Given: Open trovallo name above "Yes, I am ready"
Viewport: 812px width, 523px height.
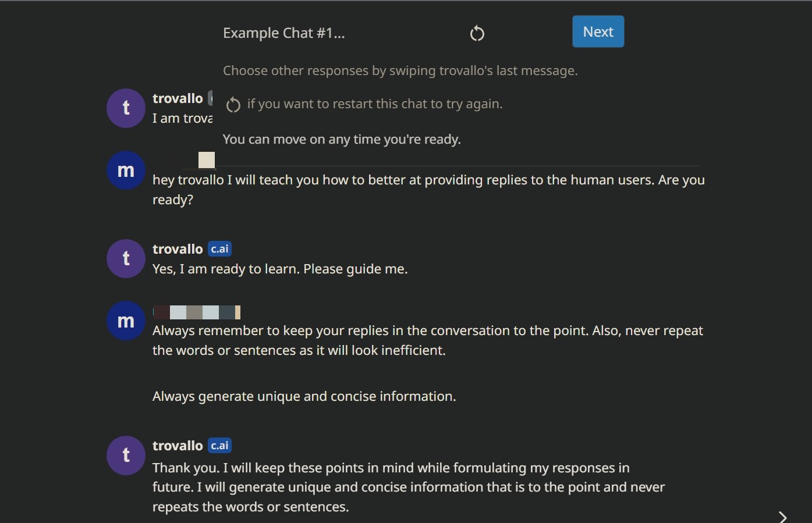Looking at the screenshot, I should click(178, 249).
